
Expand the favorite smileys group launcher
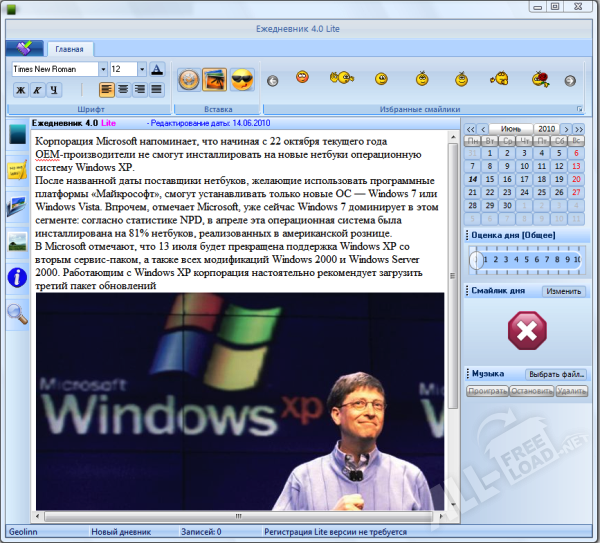578,108
